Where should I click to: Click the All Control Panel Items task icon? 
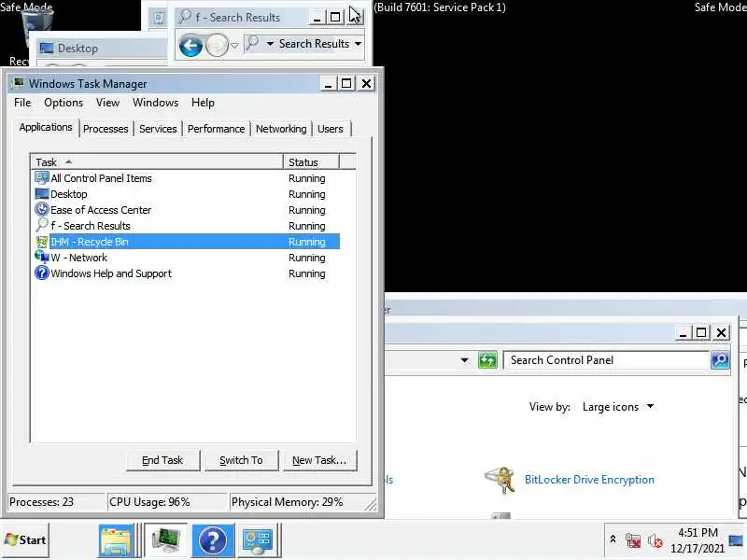tap(41, 178)
